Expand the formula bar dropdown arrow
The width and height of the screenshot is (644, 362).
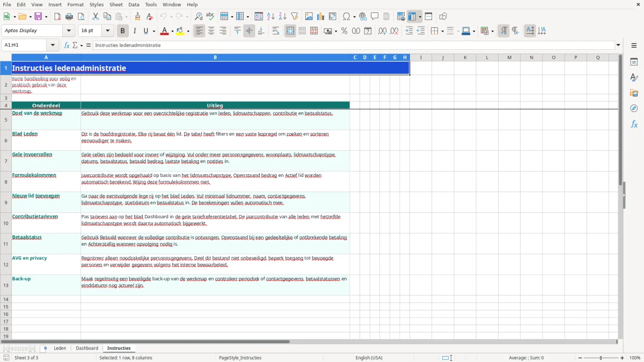coord(618,45)
